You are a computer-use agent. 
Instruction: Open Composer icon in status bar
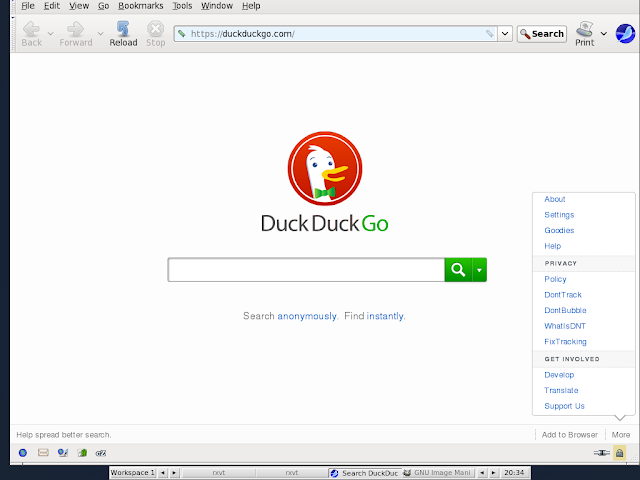tap(62, 453)
